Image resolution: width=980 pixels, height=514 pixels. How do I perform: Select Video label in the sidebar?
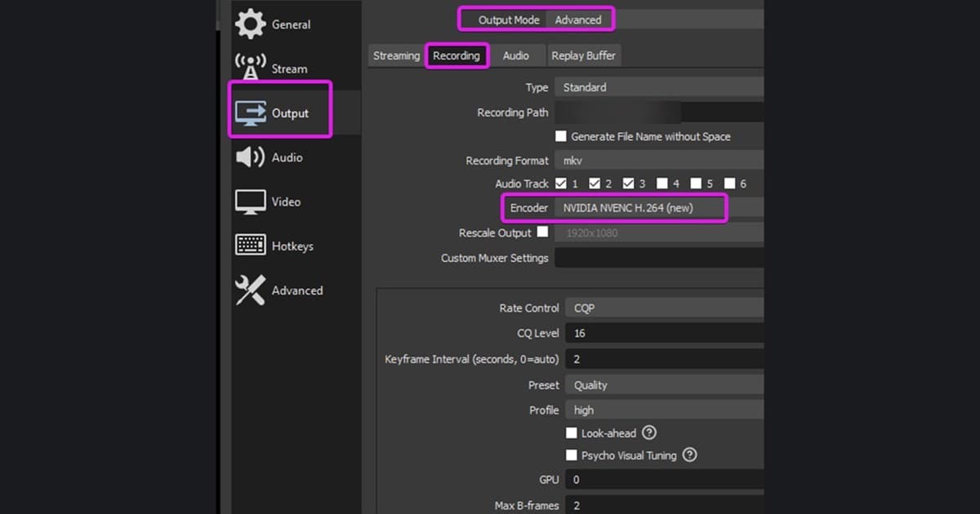[286, 202]
